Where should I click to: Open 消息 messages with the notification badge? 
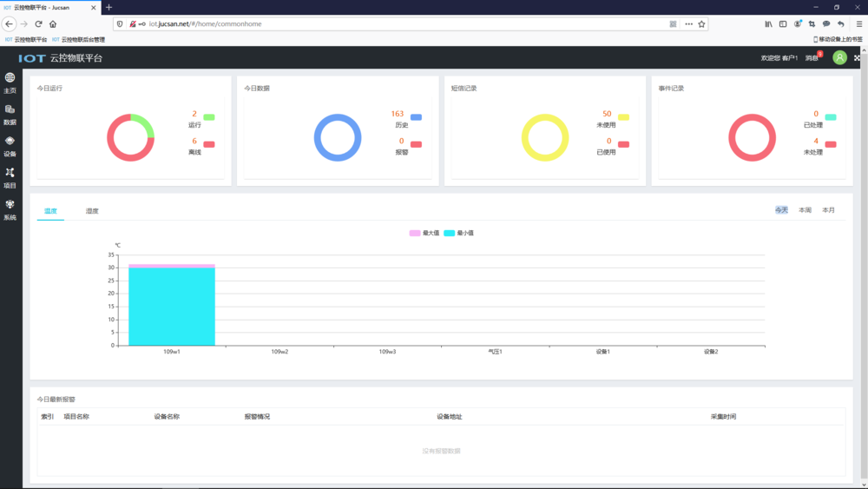tap(812, 58)
